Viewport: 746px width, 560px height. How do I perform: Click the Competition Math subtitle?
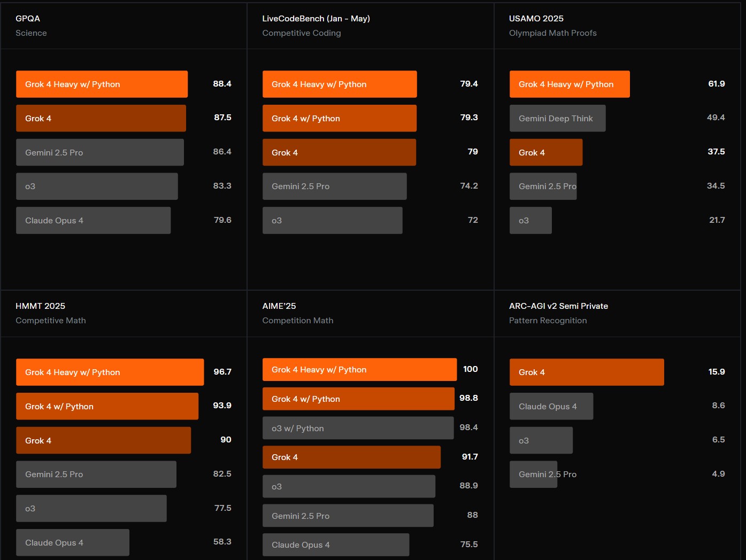pyautogui.click(x=298, y=321)
